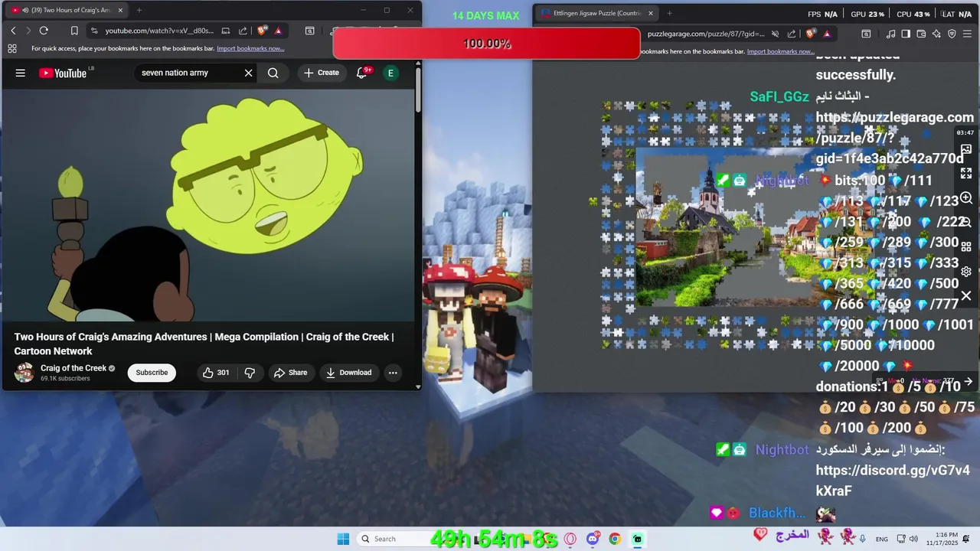Open the YouTube hamburger guide menu
The image size is (980, 551).
click(21, 73)
